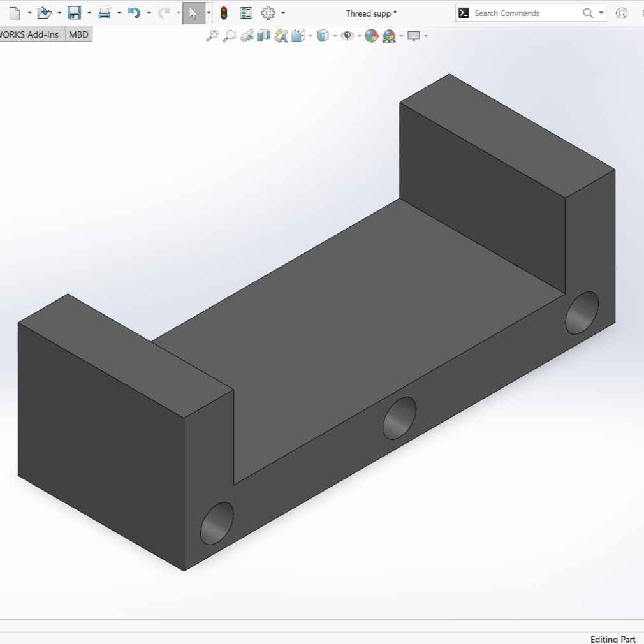Click Previous View icon
Screen dimensions: 644x644
coord(247,36)
